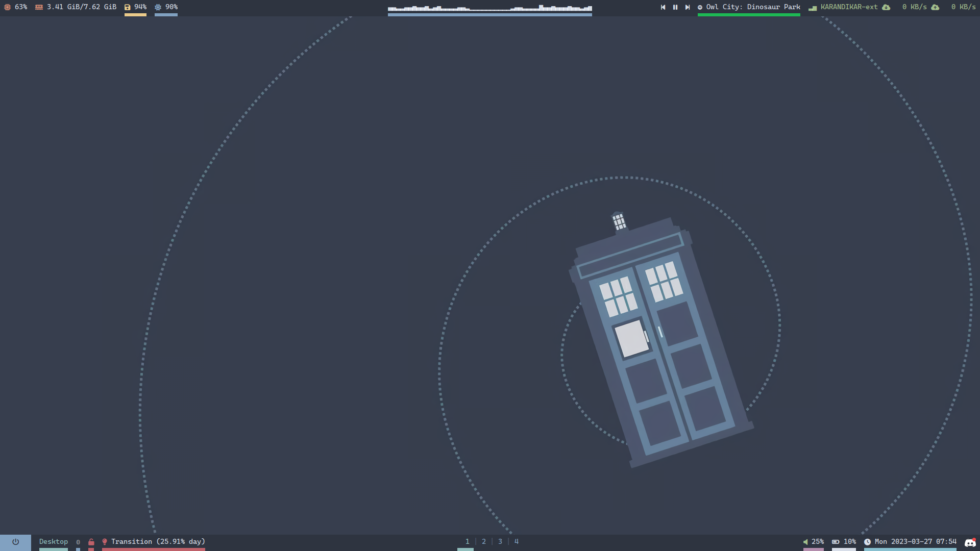This screenshot has width=980, height=551.
Task: Click the download 0 KB/s value
Action: pos(915,7)
